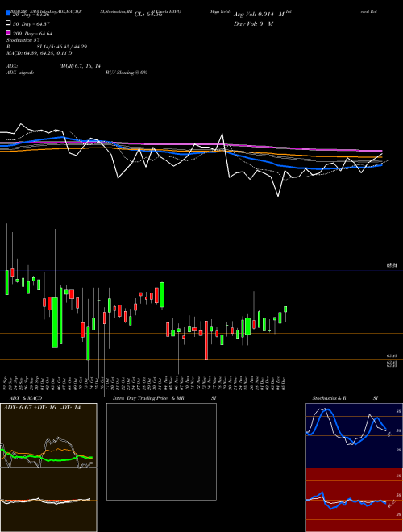This screenshot has height=532, width=403.
Task: Open the empty Intra Day Trading Price panel
Action: click(x=161, y=451)
